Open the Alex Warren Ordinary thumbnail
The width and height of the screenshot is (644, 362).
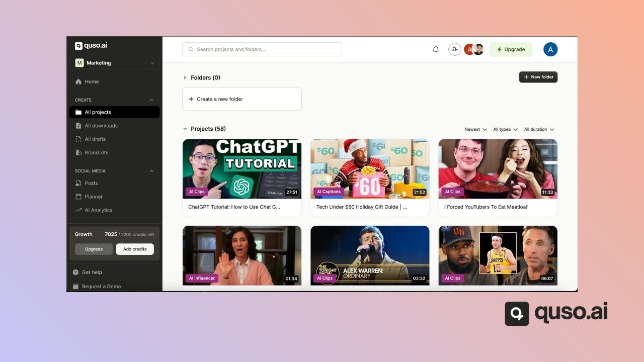[x=370, y=255]
